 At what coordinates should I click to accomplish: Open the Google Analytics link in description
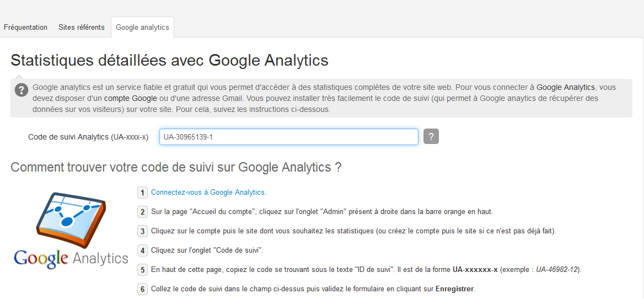[x=565, y=87]
